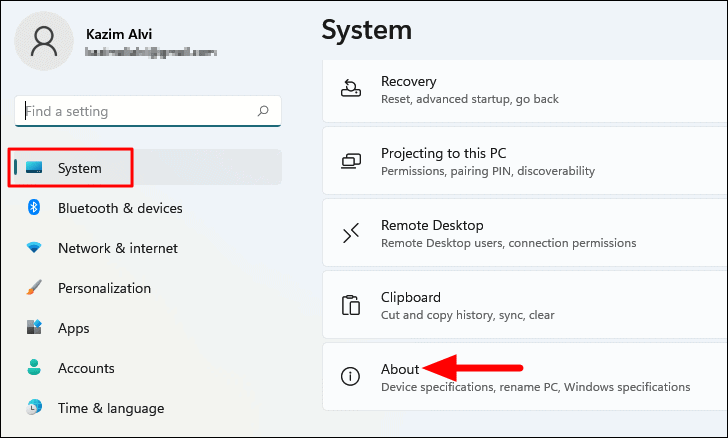Click the System page heading
The height and width of the screenshot is (438, 728).
366,30
